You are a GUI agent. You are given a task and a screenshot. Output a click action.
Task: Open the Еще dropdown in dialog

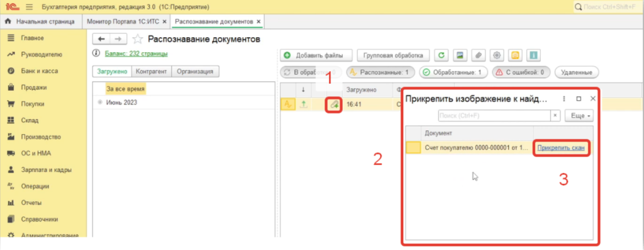pyautogui.click(x=580, y=115)
